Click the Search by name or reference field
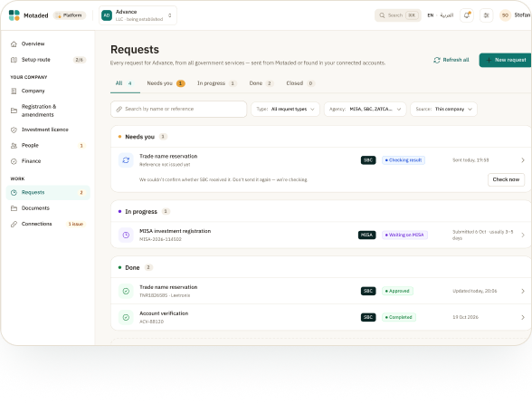The width and height of the screenshot is (532, 404). (179, 109)
